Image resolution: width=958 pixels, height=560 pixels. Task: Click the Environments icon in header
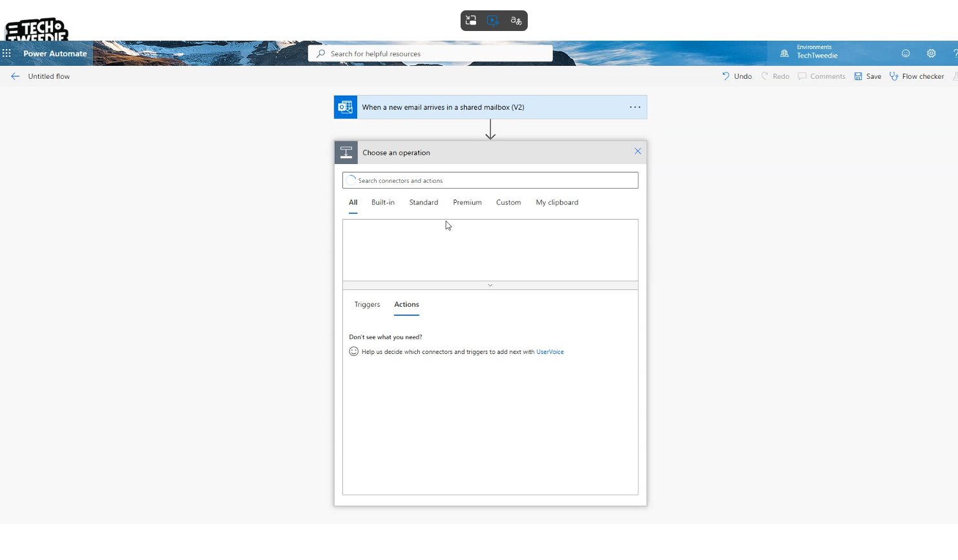click(784, 54)
